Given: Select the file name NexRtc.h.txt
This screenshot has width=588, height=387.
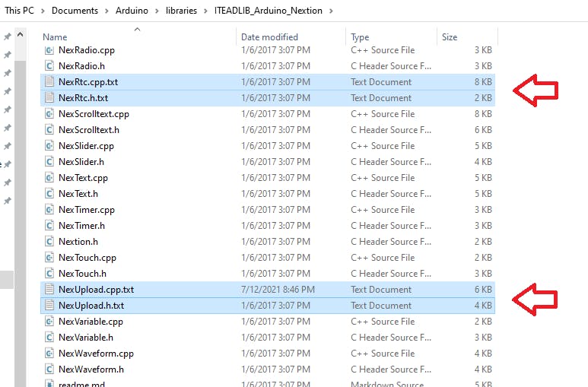Looking at the screenshot, I should tap(83, 98).
